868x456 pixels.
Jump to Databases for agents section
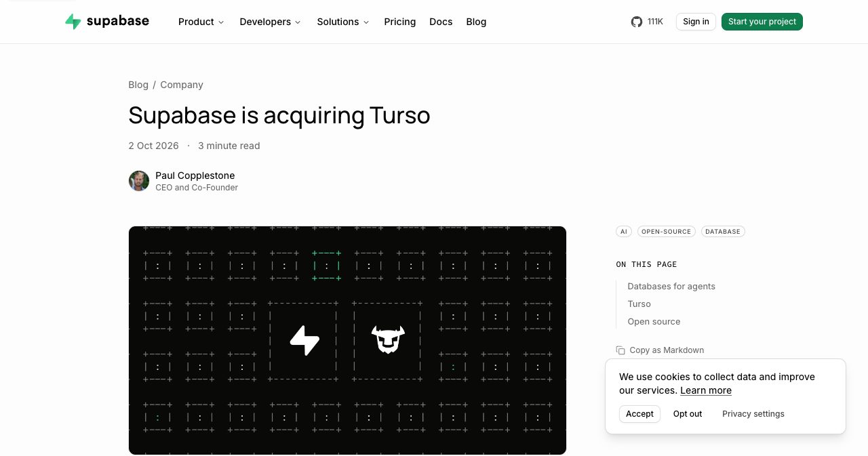tap(671, 287)
